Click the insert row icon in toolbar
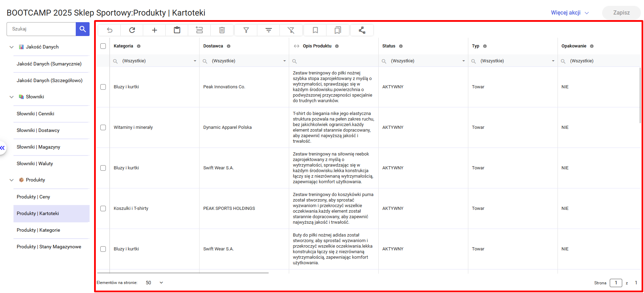This screenshot has height=293, width=644. click(x=200, y=30)
